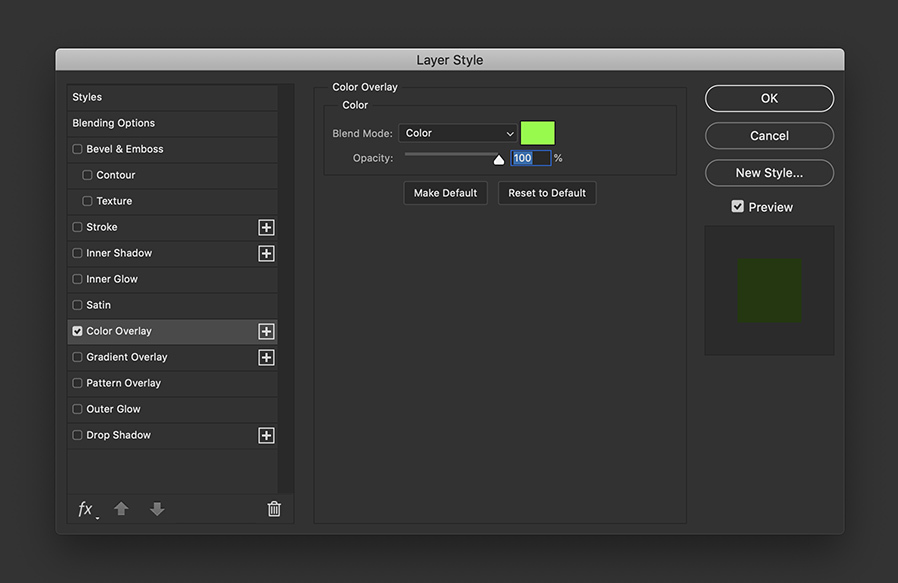Enable the Bevel & Emboss checkbox
This screenshot has width=898, height=583.
click(77, 149)
